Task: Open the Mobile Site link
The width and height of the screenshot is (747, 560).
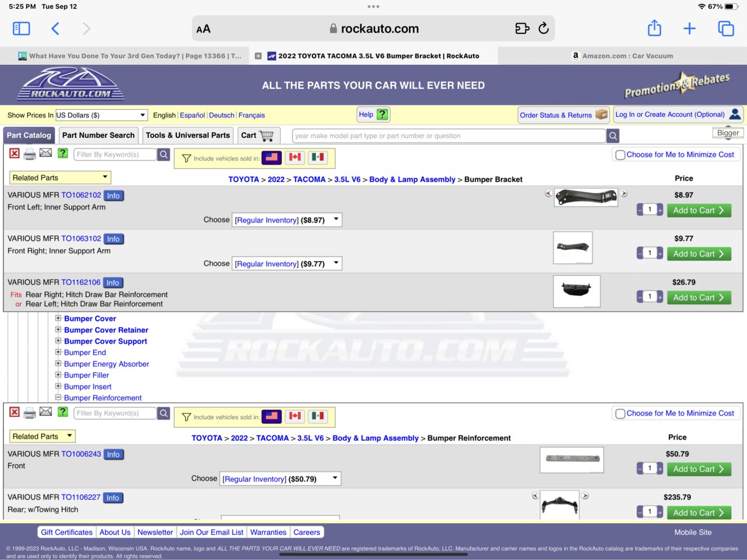Action: (693, 533)
